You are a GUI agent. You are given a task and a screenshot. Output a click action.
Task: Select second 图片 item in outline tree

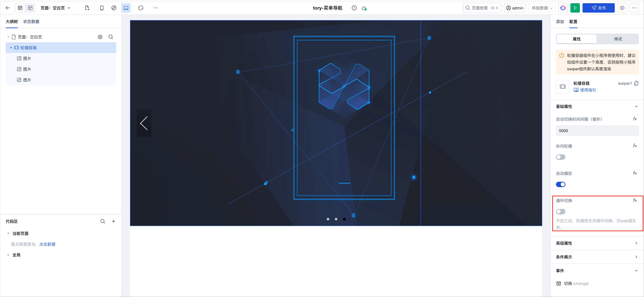pyautogui.click(x=61, y=69)
